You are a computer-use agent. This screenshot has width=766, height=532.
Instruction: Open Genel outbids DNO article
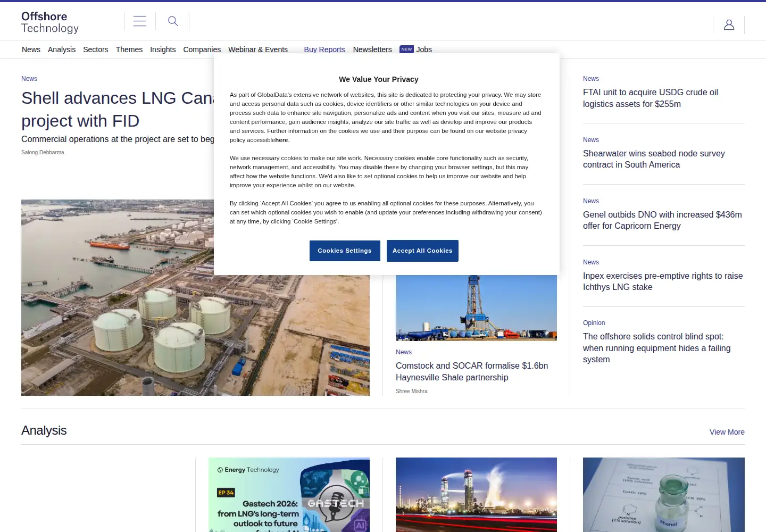(662, 220)
